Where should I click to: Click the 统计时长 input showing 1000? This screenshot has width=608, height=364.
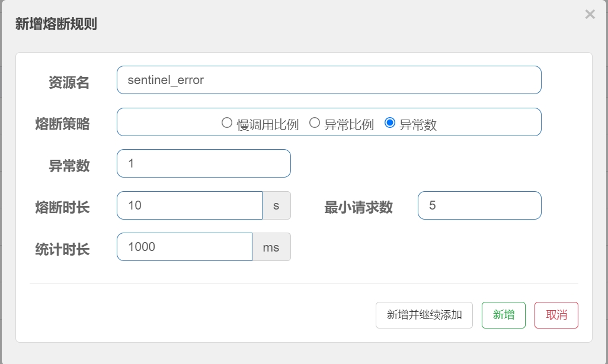(184, 247)
